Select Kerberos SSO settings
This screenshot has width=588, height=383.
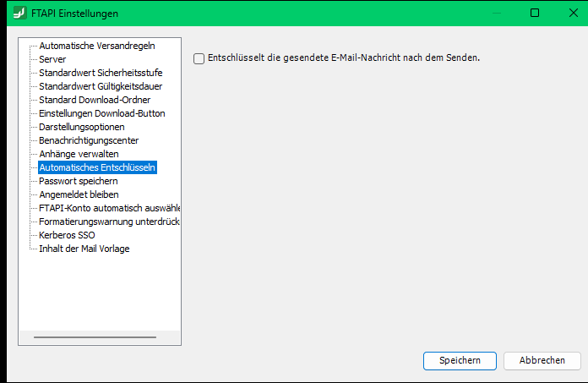[x=67, y=235]
